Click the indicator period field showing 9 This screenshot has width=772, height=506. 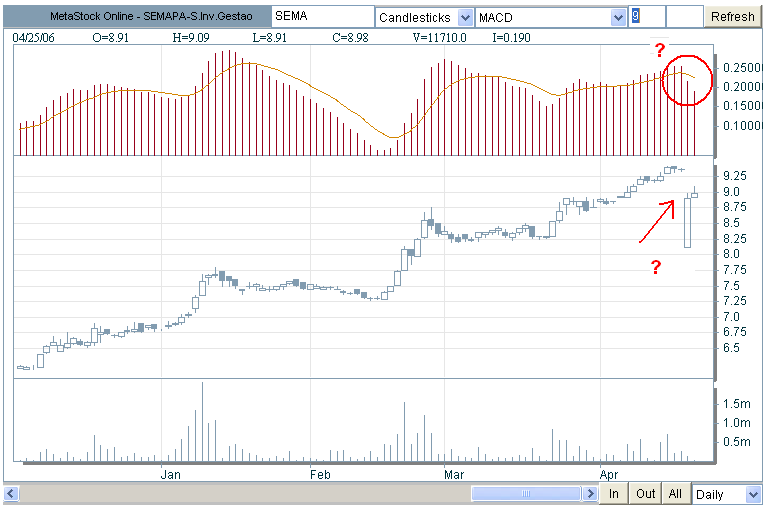click(647, 17)
